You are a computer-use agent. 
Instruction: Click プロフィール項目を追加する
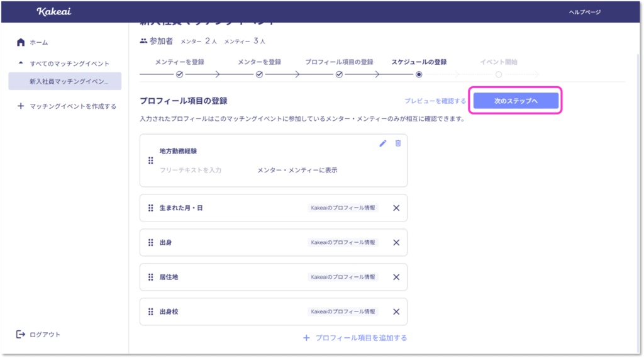[355, 338]
